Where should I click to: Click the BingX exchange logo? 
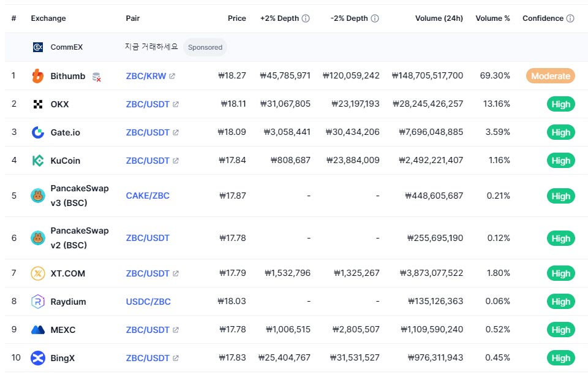pyautogui.click(x=38, y=358)
